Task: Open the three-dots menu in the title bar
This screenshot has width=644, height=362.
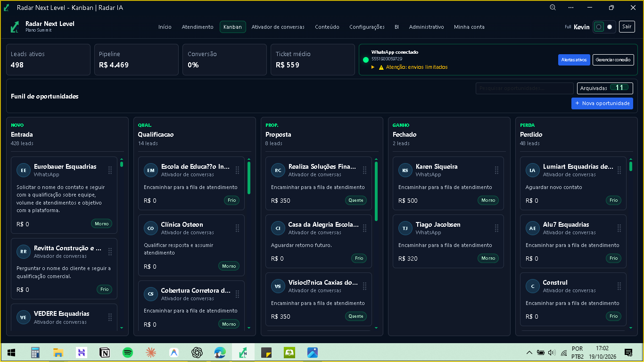Action: [x=571, y=8]
